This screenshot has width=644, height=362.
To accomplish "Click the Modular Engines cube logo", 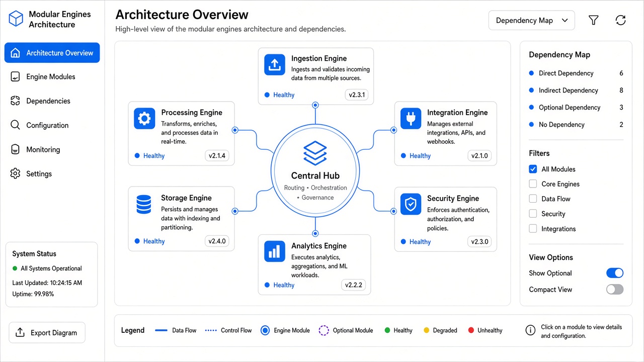I will coord(16,19).
